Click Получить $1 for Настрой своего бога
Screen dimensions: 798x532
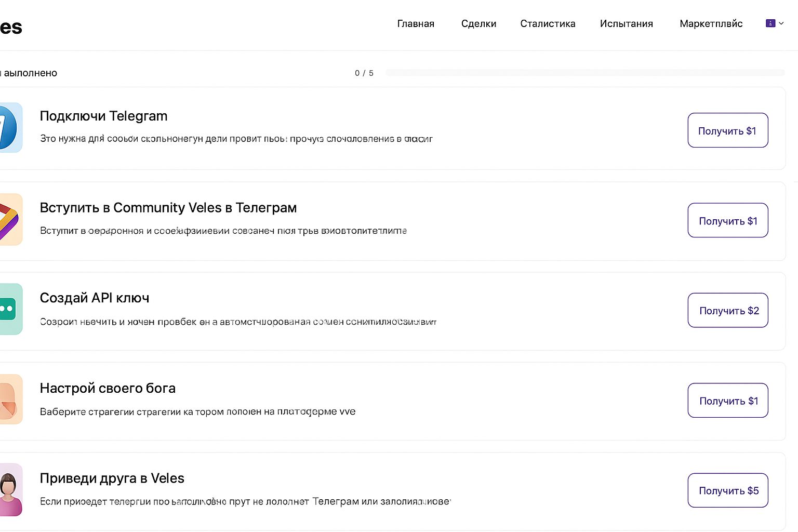click(x=728, y=401)
